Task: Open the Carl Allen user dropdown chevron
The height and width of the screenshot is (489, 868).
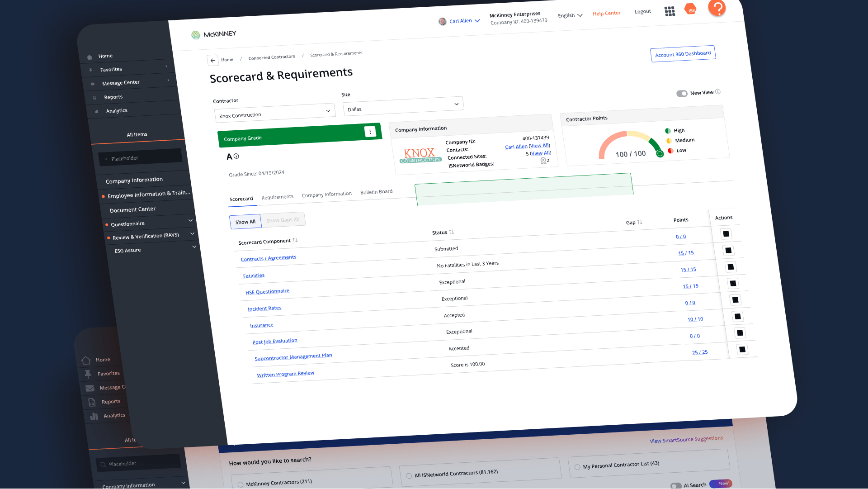Action: pos(477,21)
